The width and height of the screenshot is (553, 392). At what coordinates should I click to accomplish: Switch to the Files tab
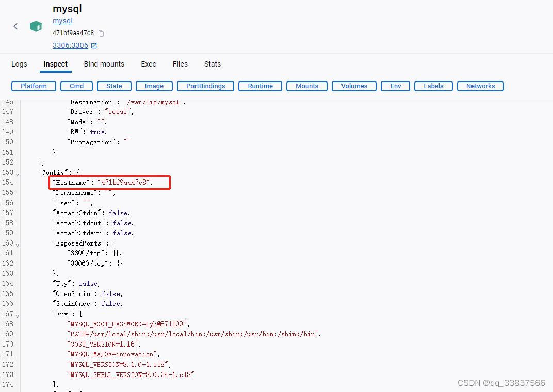(x=180, y=64)
